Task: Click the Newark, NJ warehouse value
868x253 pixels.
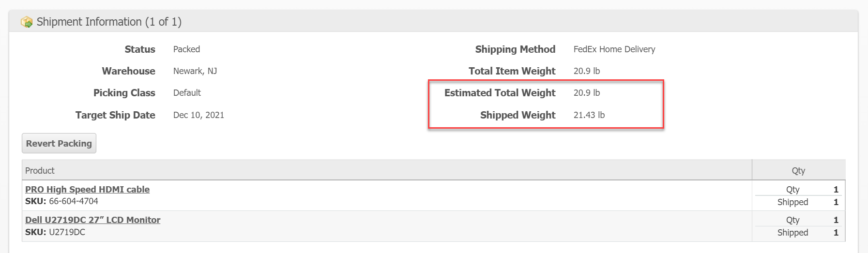Action: 195,71
